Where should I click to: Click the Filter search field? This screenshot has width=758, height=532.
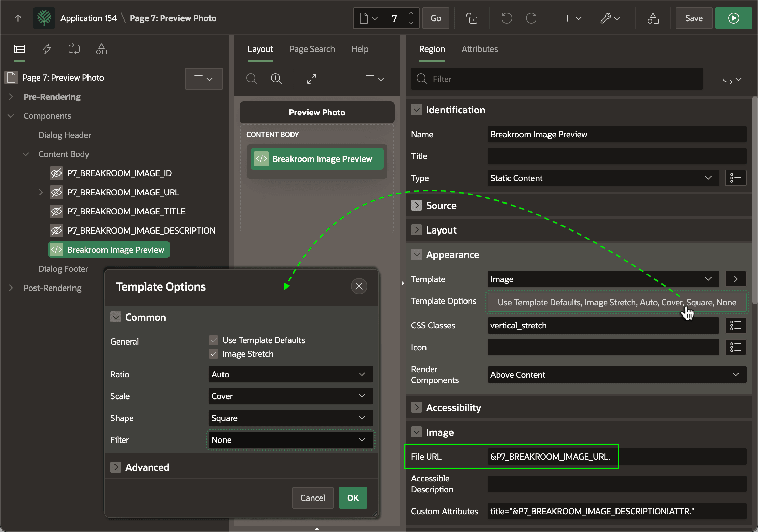557,79
